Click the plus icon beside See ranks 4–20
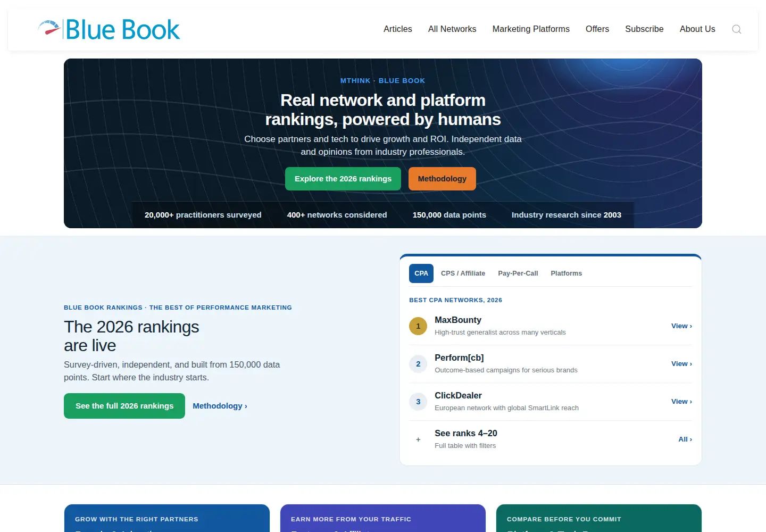This screenshot has width=766, height=532. click(418, 439)
